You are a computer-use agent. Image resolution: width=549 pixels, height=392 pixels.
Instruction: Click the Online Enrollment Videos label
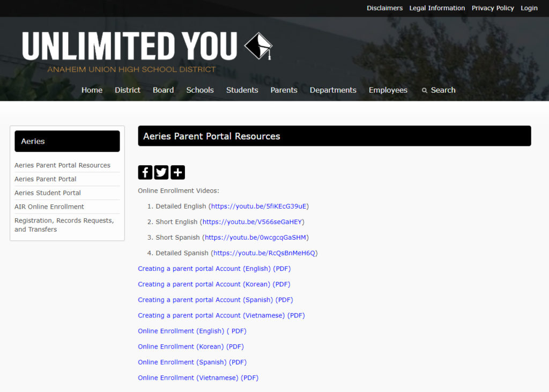[x=178, y=190]
